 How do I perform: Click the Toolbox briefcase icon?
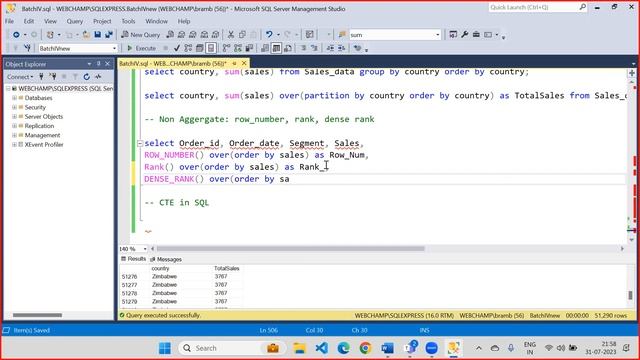coord(476,35)
